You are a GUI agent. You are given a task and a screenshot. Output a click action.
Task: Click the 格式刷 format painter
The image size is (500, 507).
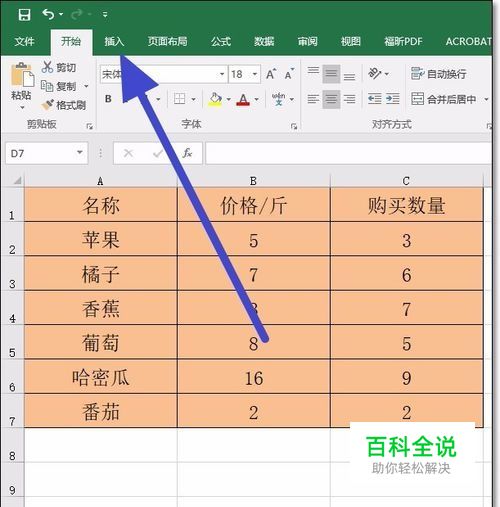point(64,105)
